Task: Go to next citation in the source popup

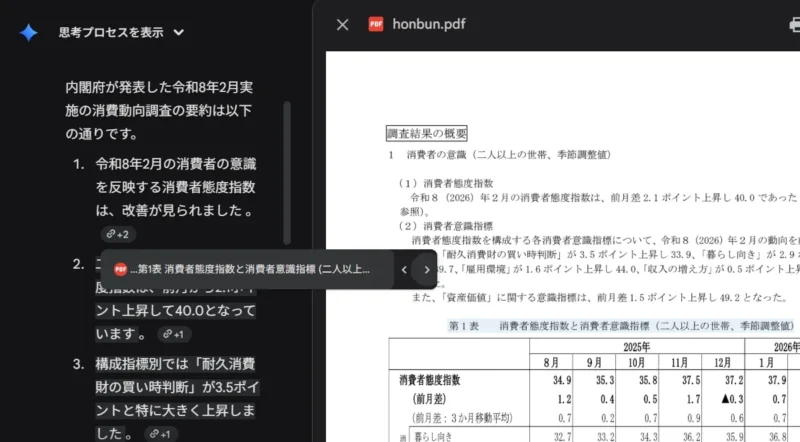Action: click(x=427, y=269)
